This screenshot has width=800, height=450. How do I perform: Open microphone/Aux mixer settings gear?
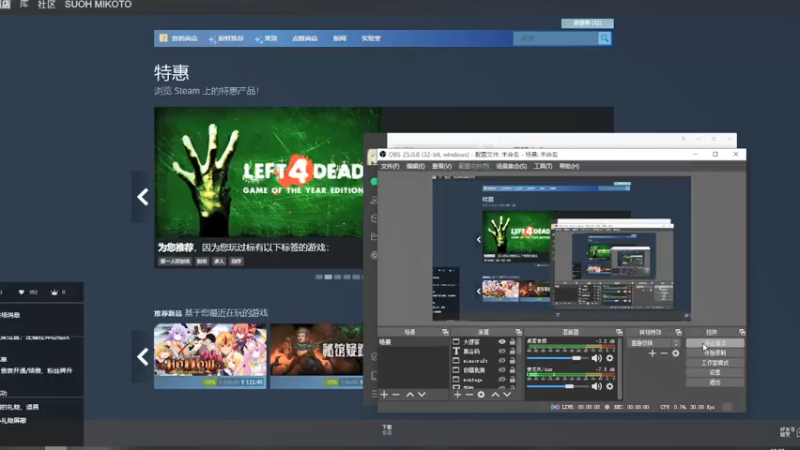pyautogui.click(x=610, y=386)
